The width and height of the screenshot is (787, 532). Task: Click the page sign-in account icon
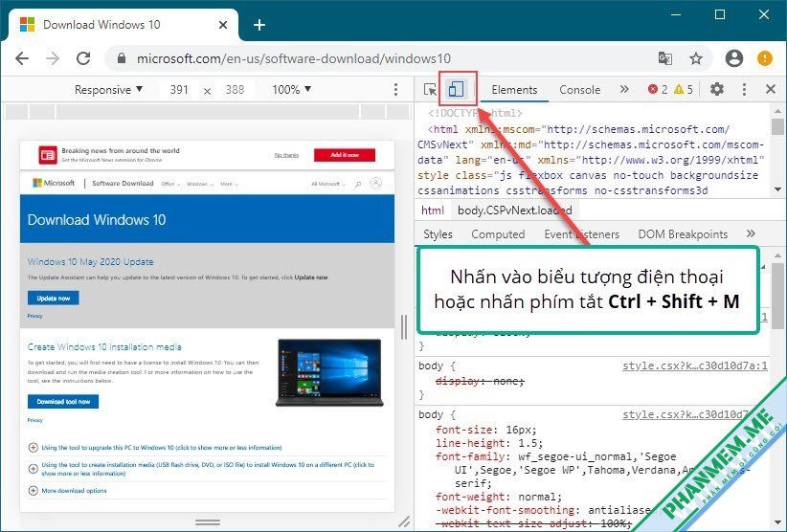pyautogui.click(x=376, y=183)
